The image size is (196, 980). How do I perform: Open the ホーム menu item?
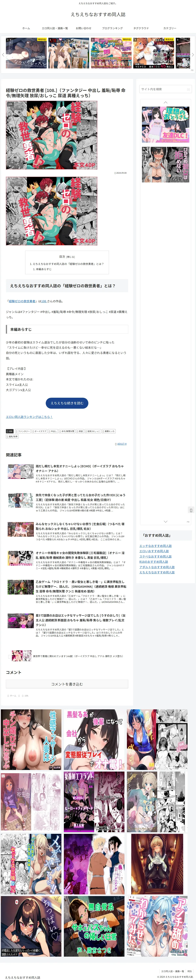[26, 28]
